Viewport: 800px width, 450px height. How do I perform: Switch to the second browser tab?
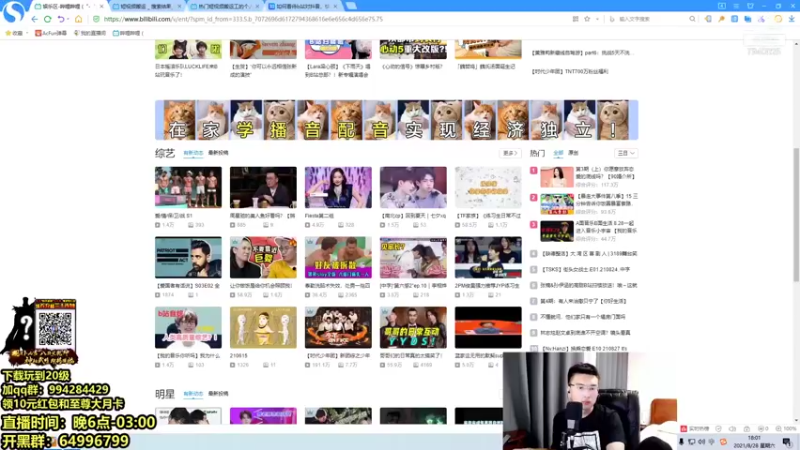click(x=145, y=6)
